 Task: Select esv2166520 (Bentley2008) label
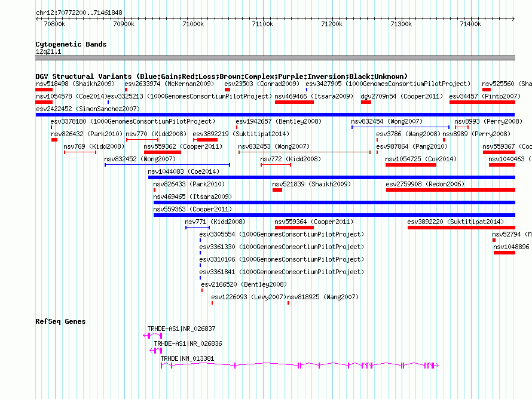point(244,284)
